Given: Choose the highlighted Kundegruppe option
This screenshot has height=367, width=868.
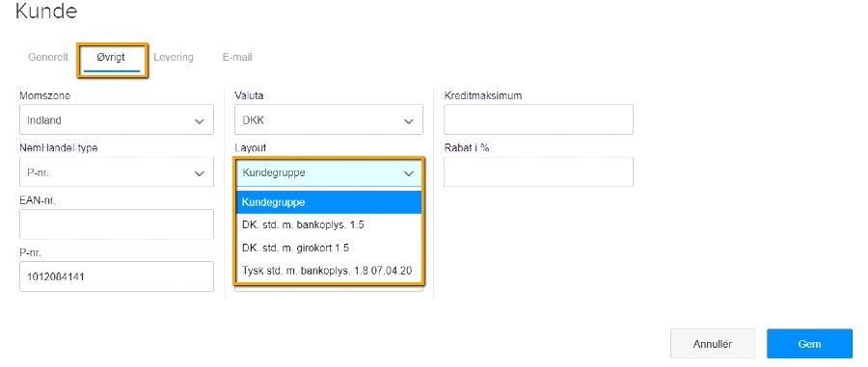Looking at the screenshot, I should [329, 202].
